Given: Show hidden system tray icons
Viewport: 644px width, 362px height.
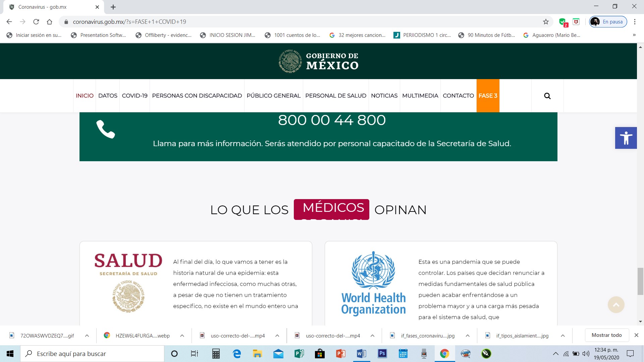Looking at the screenshot, I should coord(555,354).
